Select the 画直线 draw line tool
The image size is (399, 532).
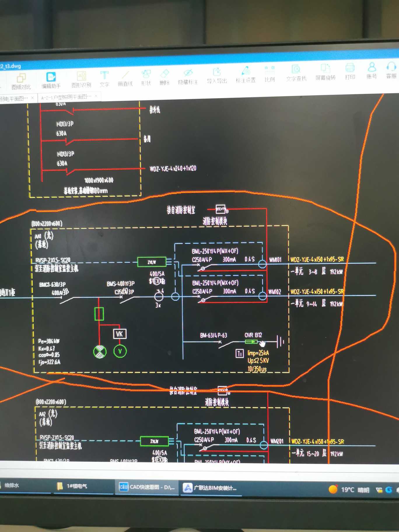coord(125,78)
